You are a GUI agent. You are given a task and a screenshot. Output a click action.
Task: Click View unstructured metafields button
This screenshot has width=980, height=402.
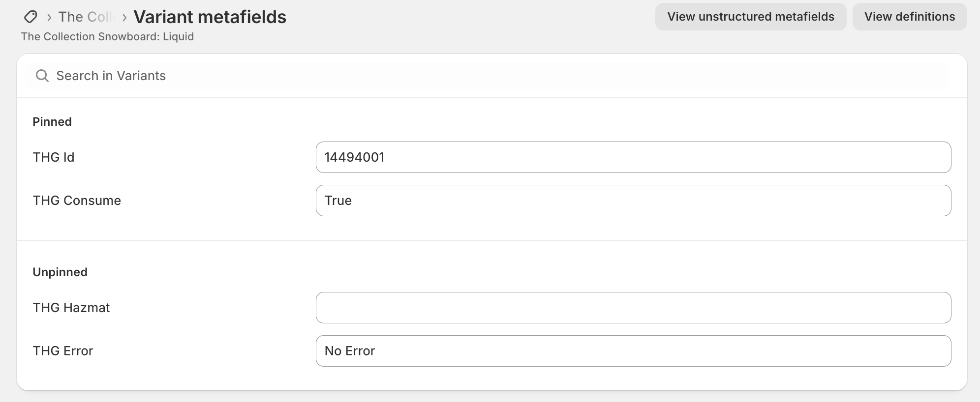click(x=750, y=17)
